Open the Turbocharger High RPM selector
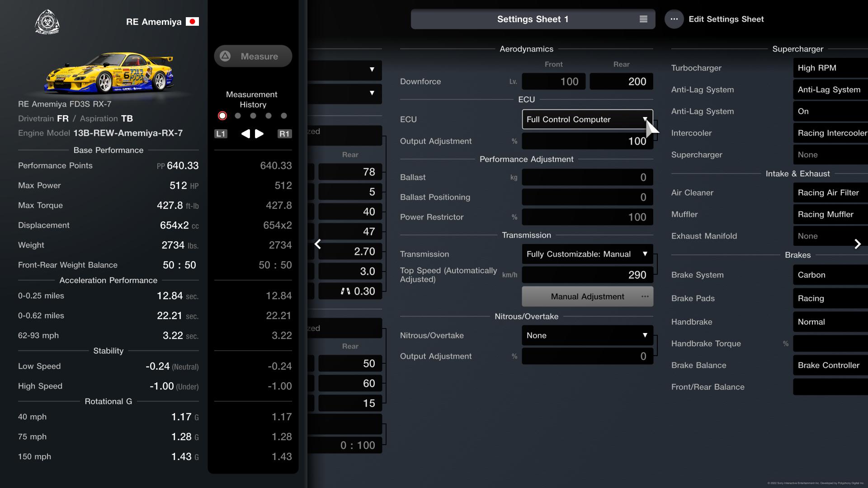Screen dimensions: 868x488 tap(830, 68)
